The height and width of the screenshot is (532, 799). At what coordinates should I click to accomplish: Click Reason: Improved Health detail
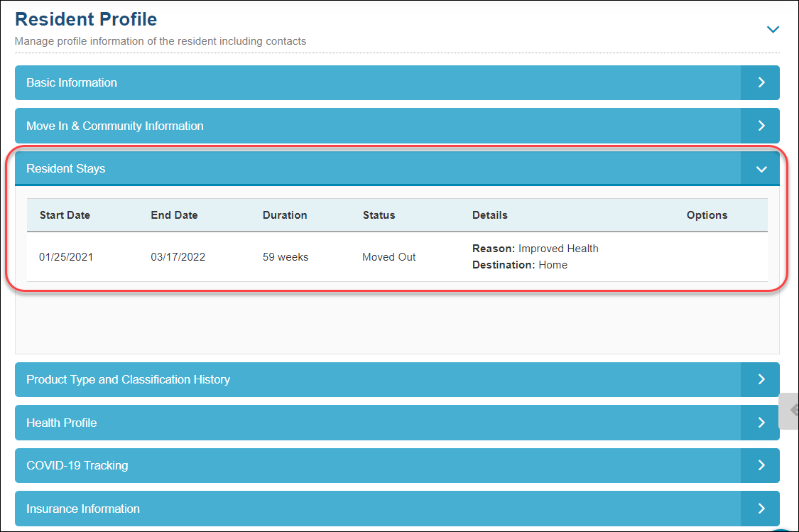pyautogui.click(x=535, y=249)
